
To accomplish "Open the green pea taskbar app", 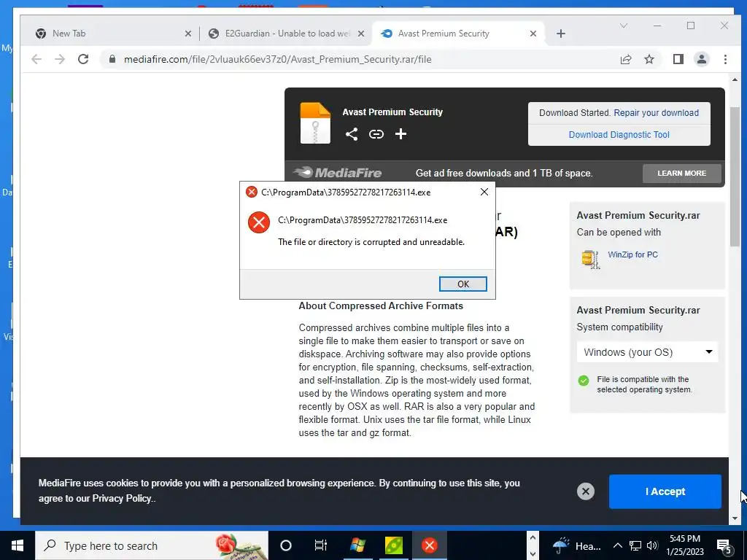I will 393,545.
